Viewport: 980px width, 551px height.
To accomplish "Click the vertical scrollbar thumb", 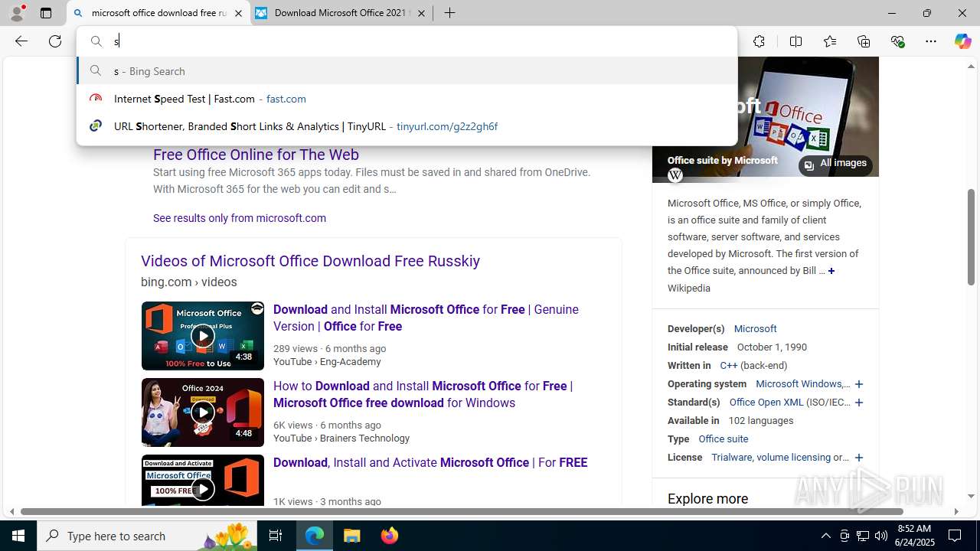I will [972, 237].
